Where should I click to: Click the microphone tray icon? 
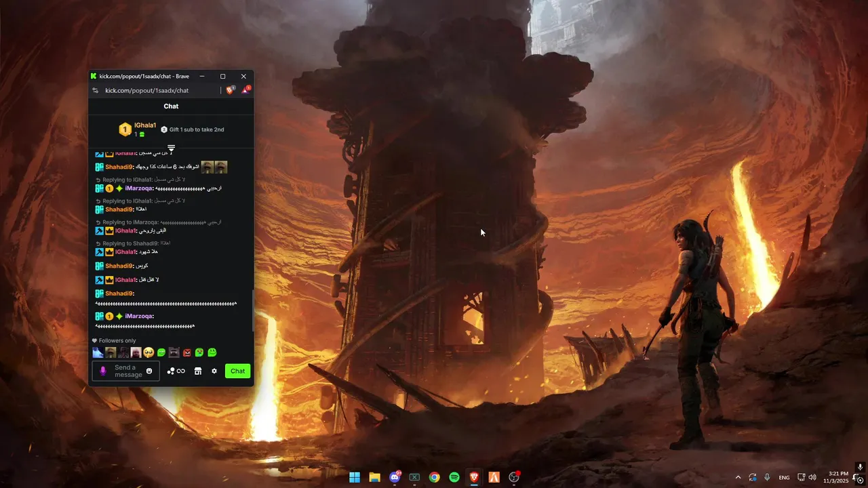pyautogui.click(x=767, y=477)
